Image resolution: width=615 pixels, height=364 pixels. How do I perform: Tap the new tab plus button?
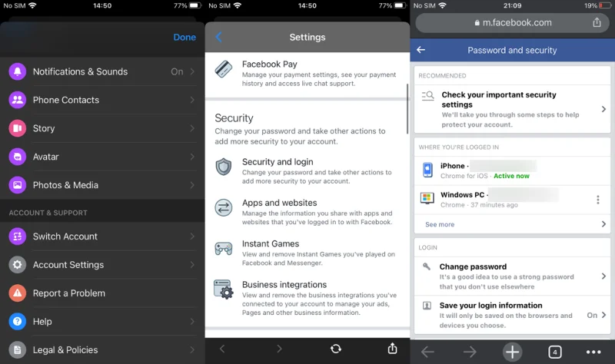512,352
